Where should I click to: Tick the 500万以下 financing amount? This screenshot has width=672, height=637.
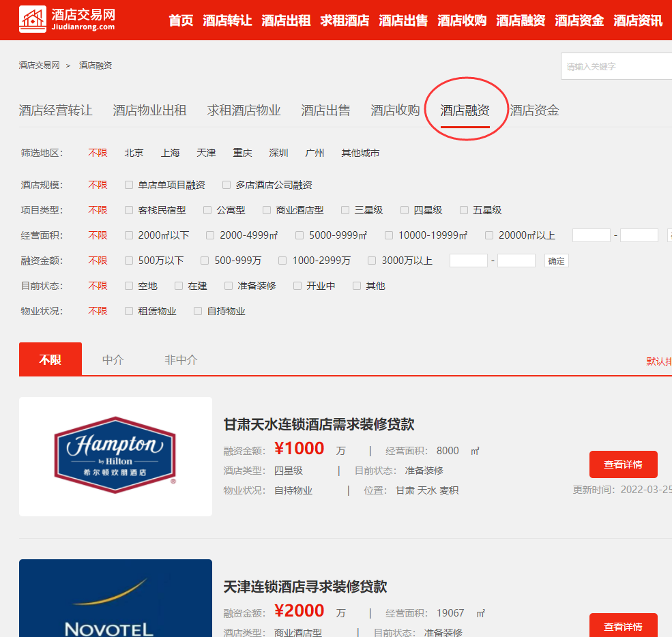coord(128,261)
